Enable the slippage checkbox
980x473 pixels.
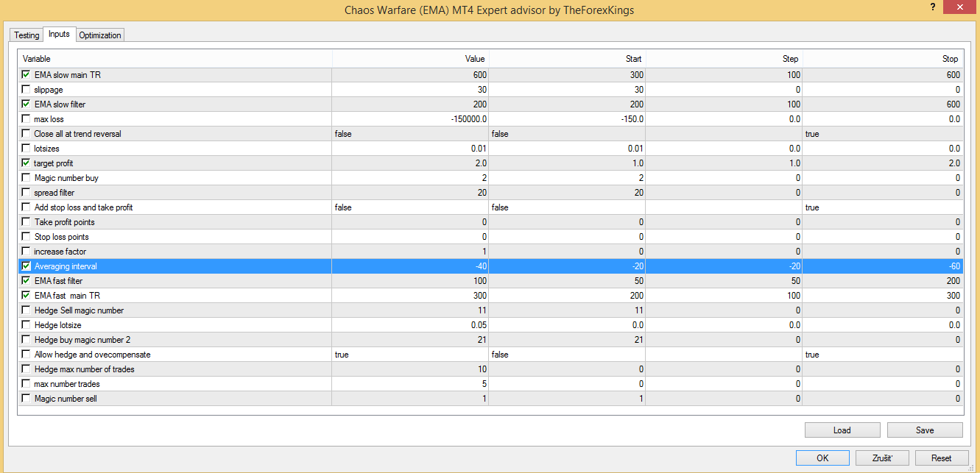(27, 90)
